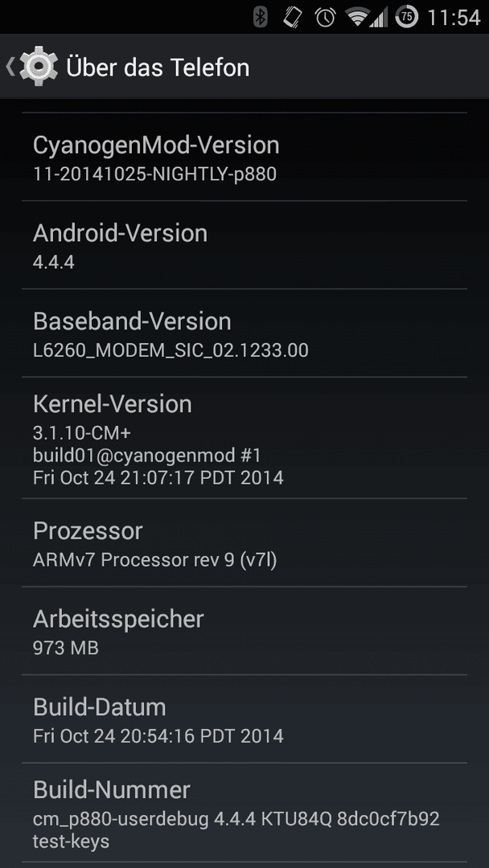Tap the Bluetooth icon in status bar
This screenshot has width=489, height=868.
pyautogui.click(x=261, y=17)
